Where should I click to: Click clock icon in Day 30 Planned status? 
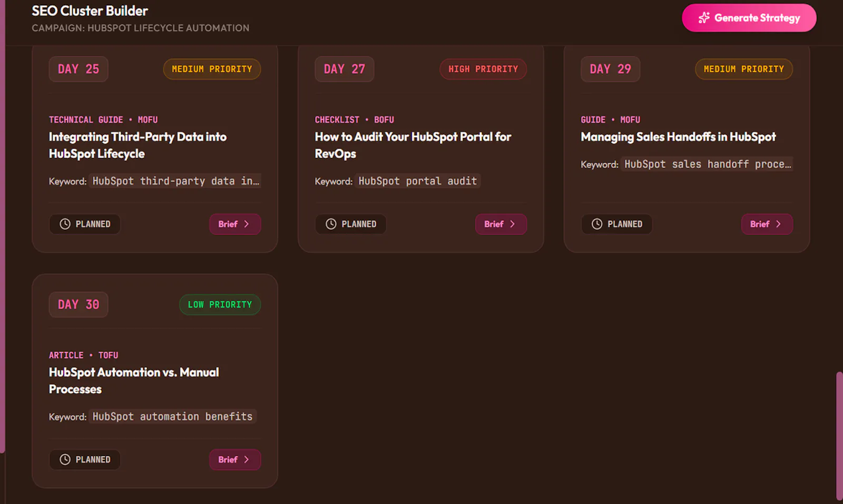[65, 459]
